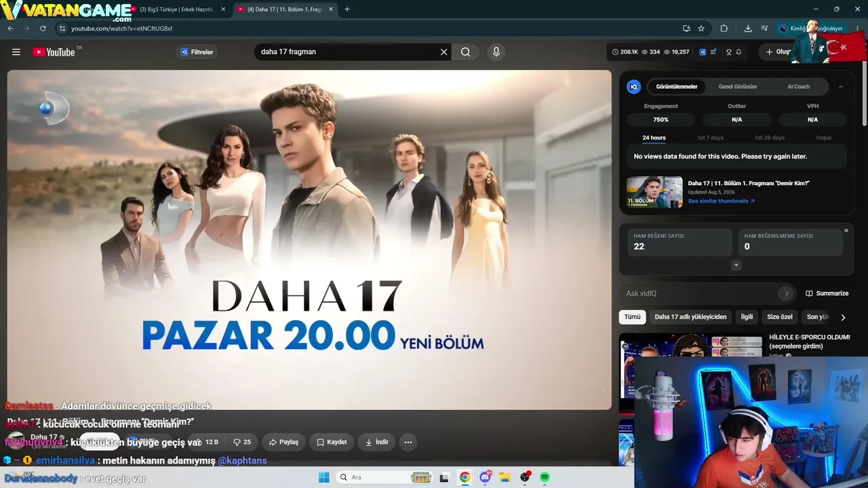
Task: Go to YouTube home via the logo
Action: pos(54,52)
